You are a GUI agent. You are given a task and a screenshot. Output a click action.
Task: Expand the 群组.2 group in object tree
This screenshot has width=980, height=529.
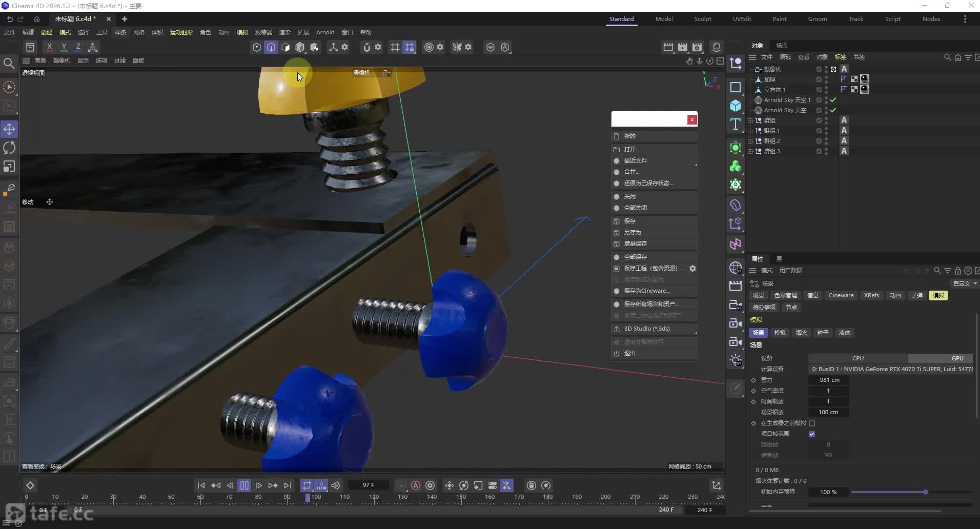point(750,141)
